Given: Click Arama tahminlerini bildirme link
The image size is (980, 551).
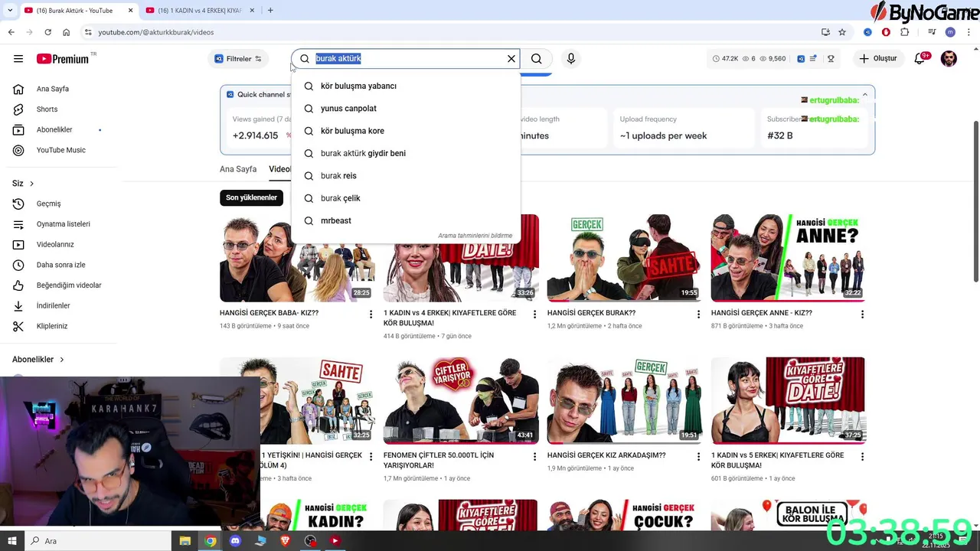Looking at the screenshot, I should [x=475, y=236].
